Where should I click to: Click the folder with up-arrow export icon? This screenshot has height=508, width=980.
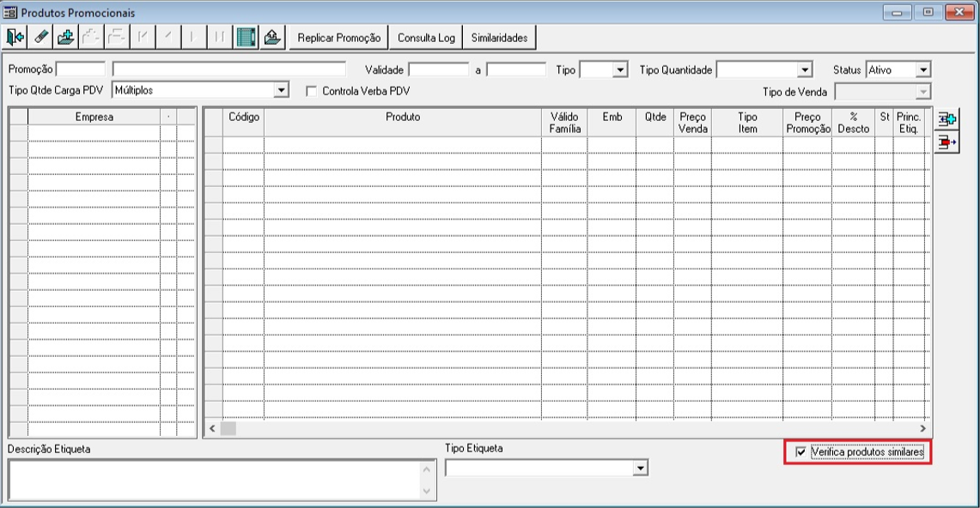pyautogui.click(x=272, y=38)
